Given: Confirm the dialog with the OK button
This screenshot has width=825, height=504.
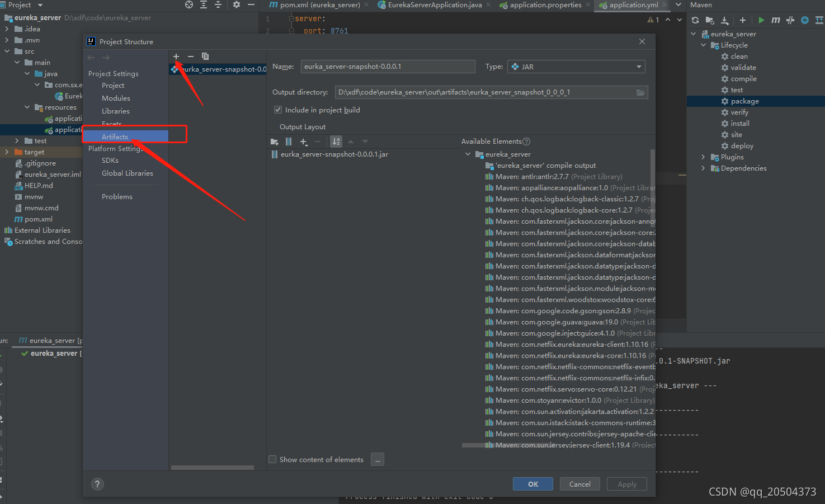Looking at the screenshot, I should pos(533,484).
